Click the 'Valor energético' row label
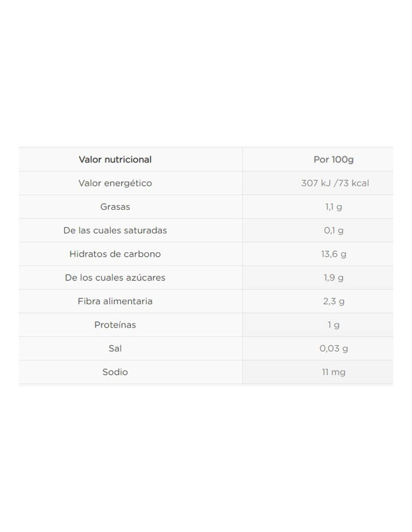Viewport: 412px width, 532px height. 115,183
